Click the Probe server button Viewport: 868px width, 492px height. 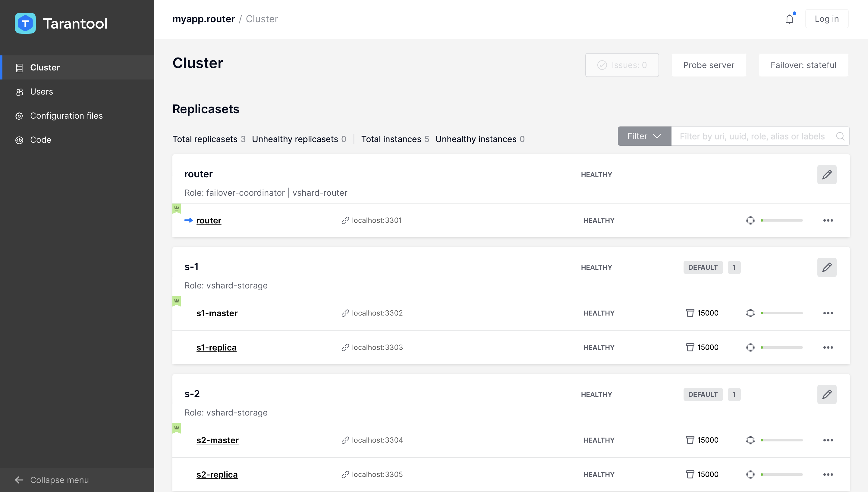click(708, 65)
